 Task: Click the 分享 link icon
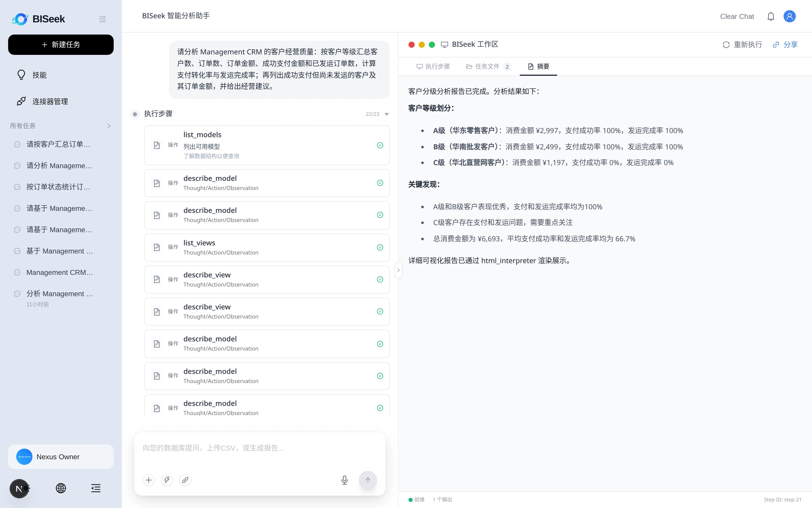tap(776, 45)
